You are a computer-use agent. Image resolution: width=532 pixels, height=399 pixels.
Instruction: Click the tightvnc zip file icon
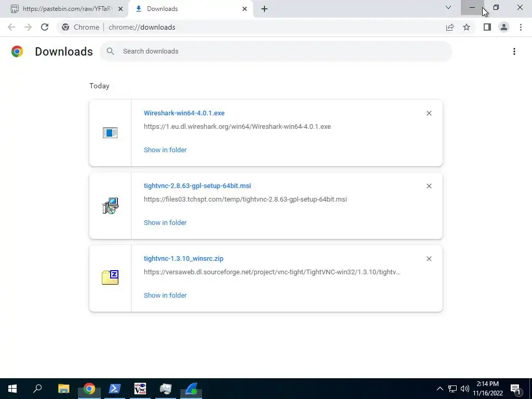110,277
